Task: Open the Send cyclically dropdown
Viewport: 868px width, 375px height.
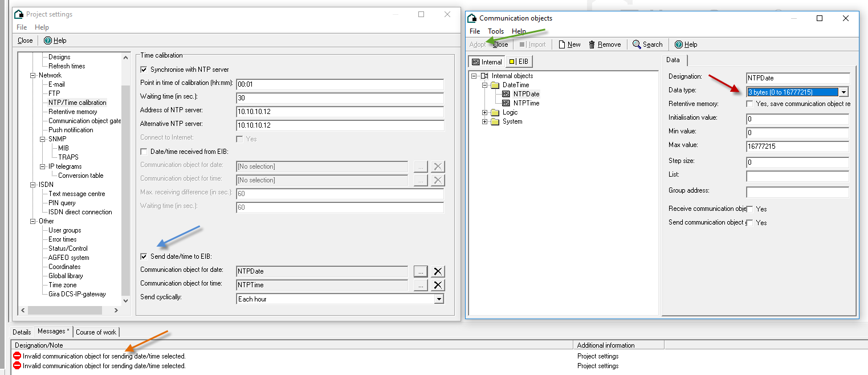Action: click(x=438, y=299)
